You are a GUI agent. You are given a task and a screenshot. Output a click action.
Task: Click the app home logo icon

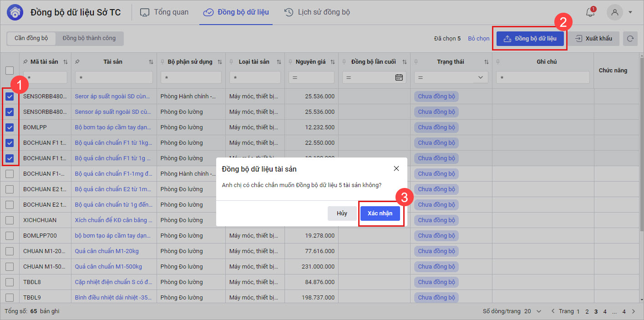[15, 12]
